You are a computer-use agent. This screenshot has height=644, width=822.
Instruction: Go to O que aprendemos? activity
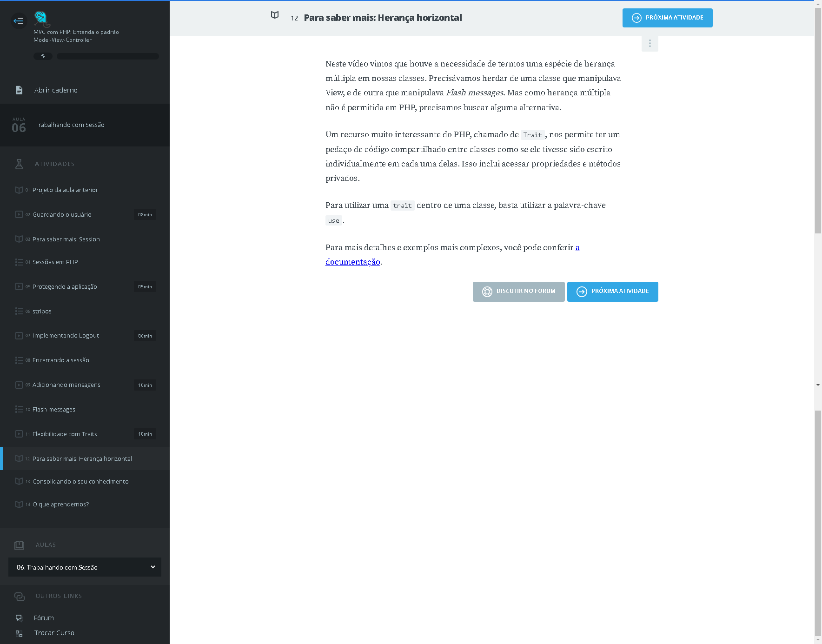pyautogui.click(x=60, y=504)
